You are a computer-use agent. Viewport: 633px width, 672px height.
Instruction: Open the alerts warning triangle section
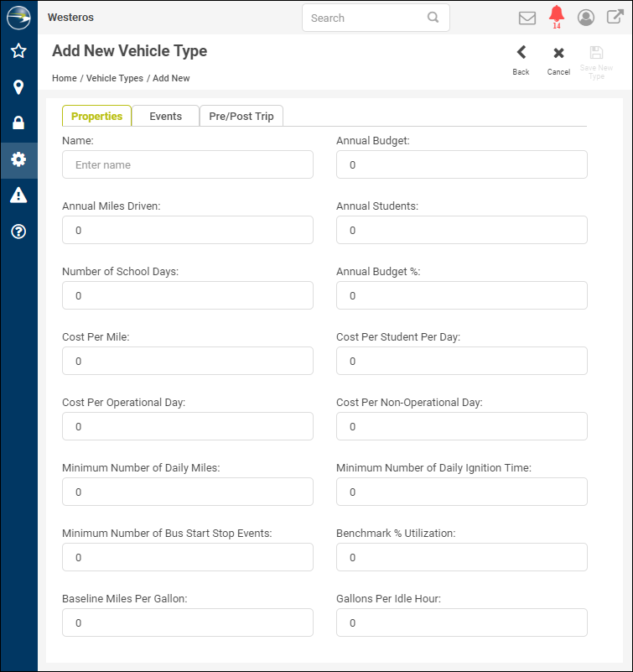pyautogui.click(x=18, y=195)
